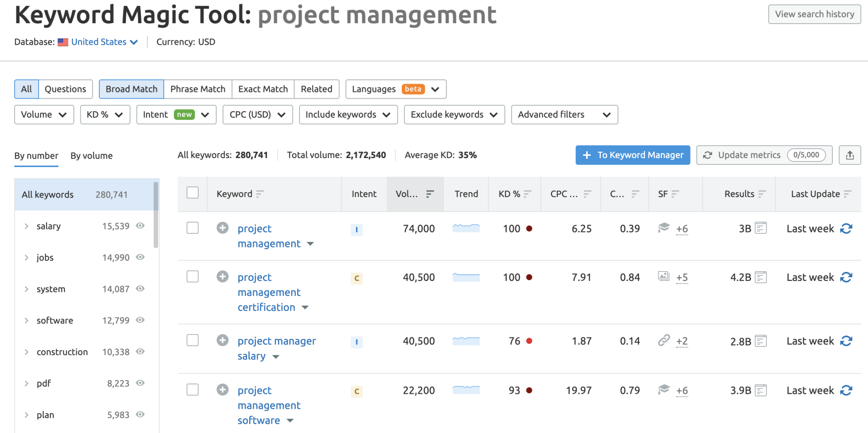The image size is (868, 433).
Task: Click the sort icon on the Volume column
Action: tap(430, 194)
